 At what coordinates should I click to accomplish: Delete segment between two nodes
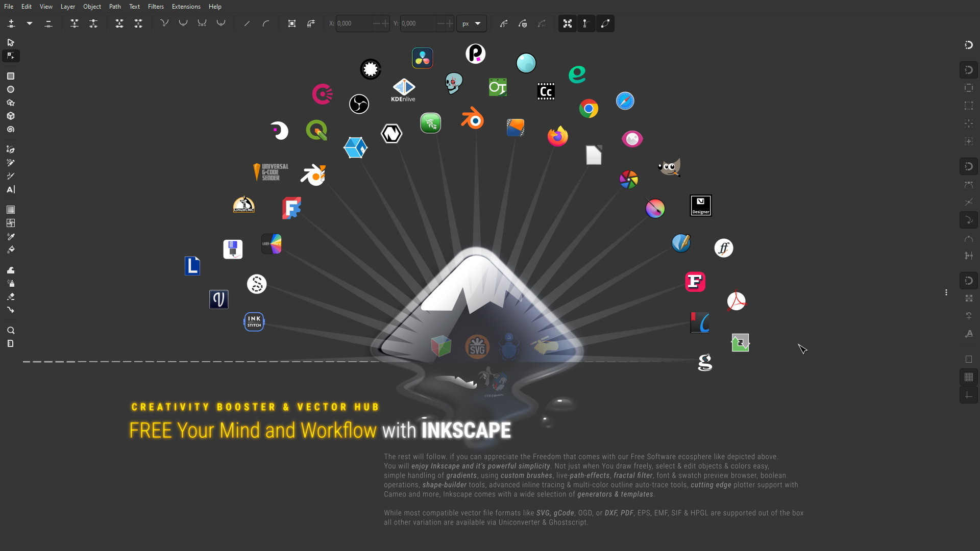click(x=138, y=23)
